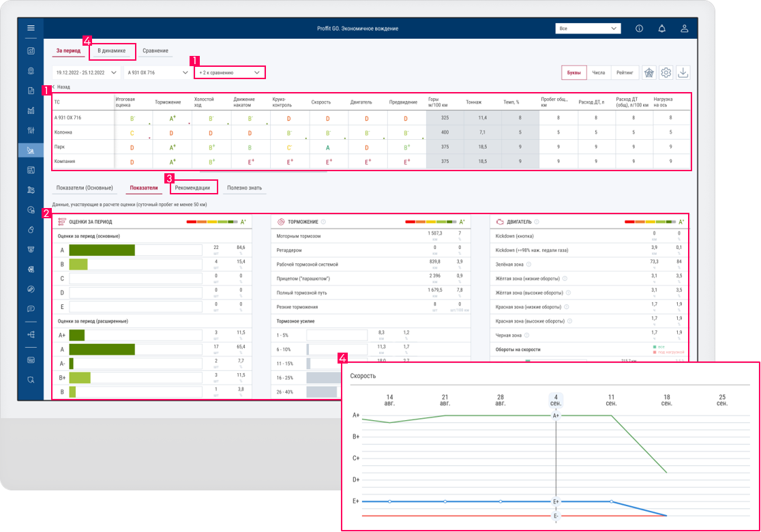Select the 4 сен. point on speed chart
The height and width of the screenshot is (532, 761).
coord(556,415)
